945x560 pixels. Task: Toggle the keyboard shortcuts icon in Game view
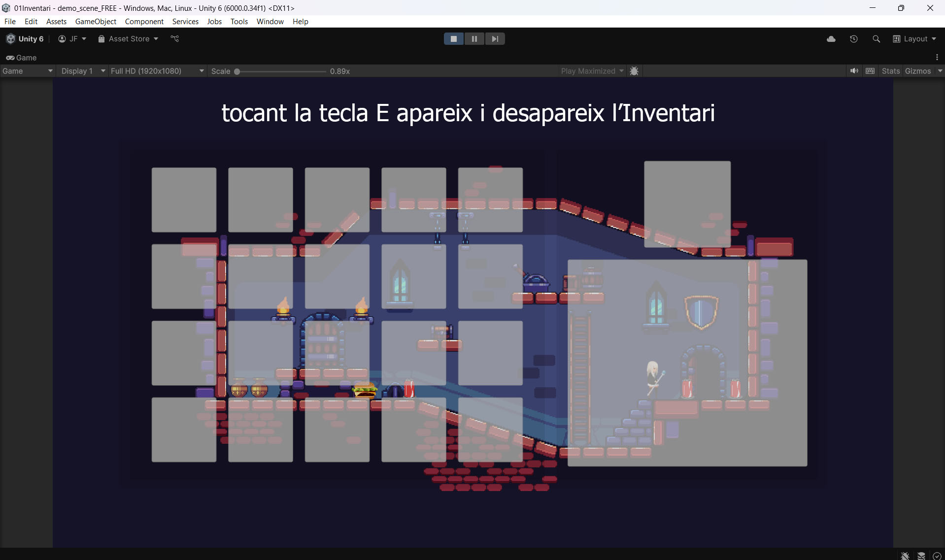pyautogui.click(x=870, y=71)
